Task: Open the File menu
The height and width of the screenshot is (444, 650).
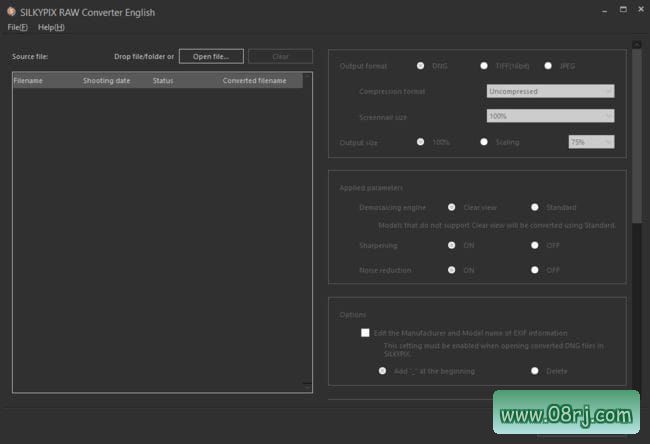Action: click(x=17, y=27)
